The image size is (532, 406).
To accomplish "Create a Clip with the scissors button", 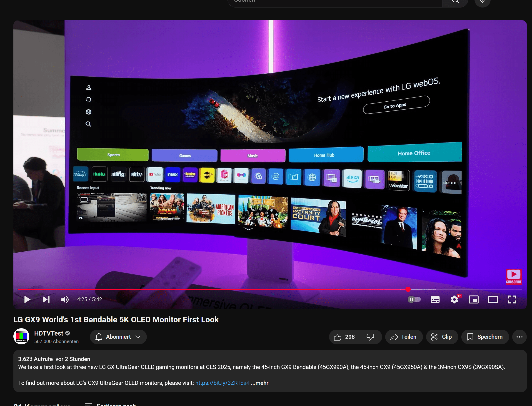I will coord(442,337).
